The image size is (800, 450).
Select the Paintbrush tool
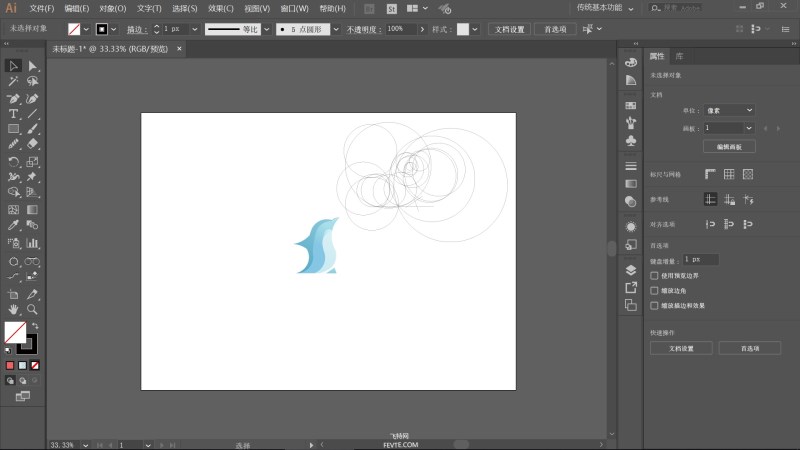pyautogui.click(x=32, y=129)
